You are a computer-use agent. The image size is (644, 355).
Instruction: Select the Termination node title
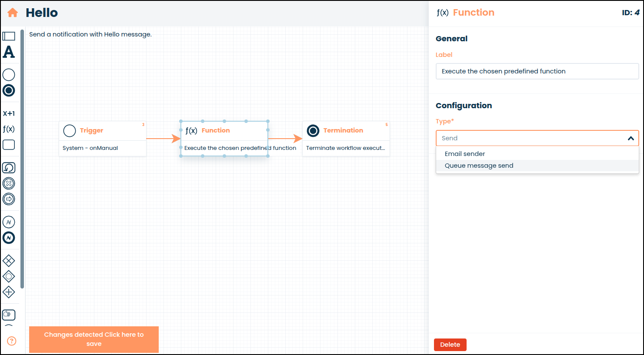[343, 130]
